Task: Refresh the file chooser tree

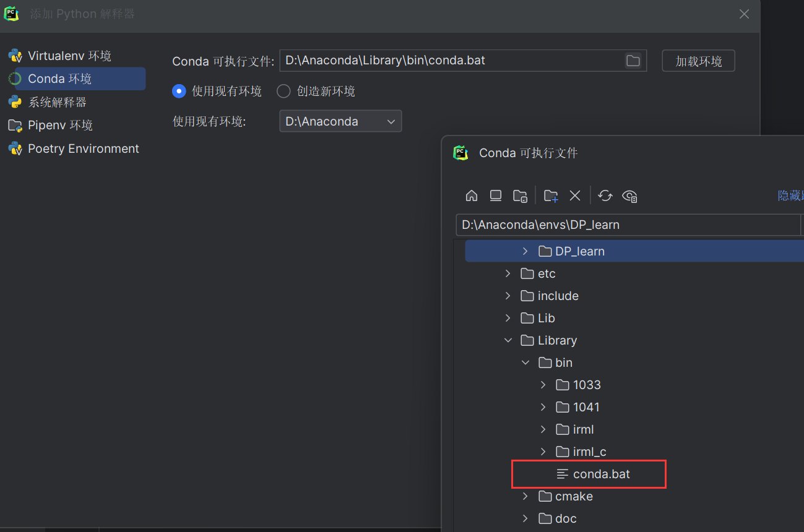Action: click(x=605, y=195)
